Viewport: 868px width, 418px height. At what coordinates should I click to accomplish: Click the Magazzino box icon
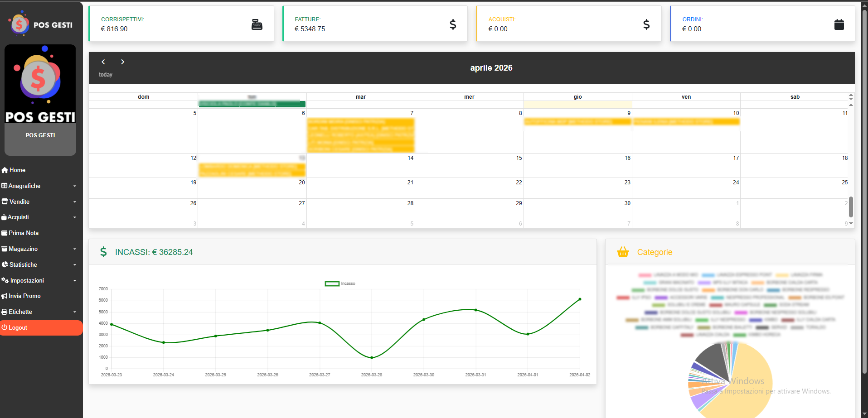(x=5, y=249)
